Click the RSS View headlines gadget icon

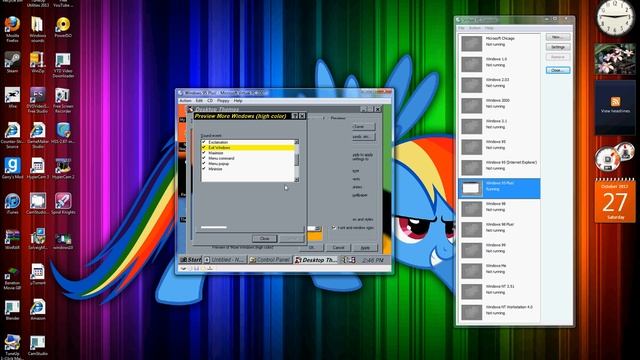[615, 101]
